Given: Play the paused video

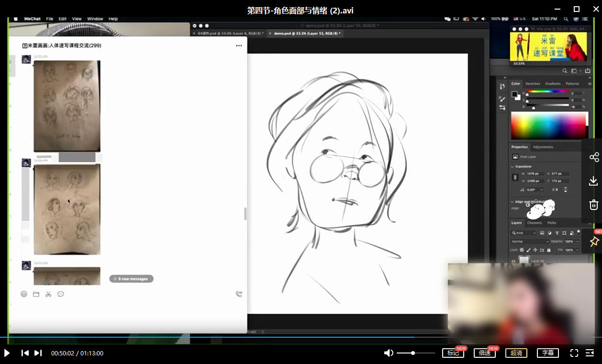Looking at the screenshot, I should coord(7,353).
